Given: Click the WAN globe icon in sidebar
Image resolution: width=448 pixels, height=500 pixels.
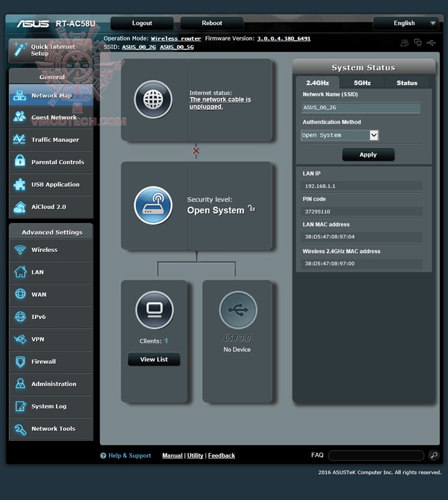Looking at the screenshot, I should click(x=20, y=294).
